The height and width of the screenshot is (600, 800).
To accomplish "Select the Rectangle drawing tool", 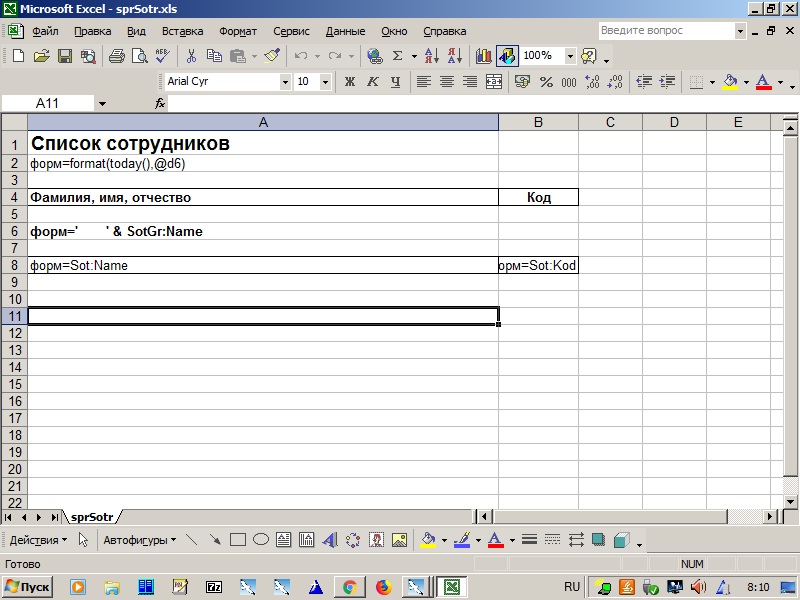I will [x=238, y=540].
